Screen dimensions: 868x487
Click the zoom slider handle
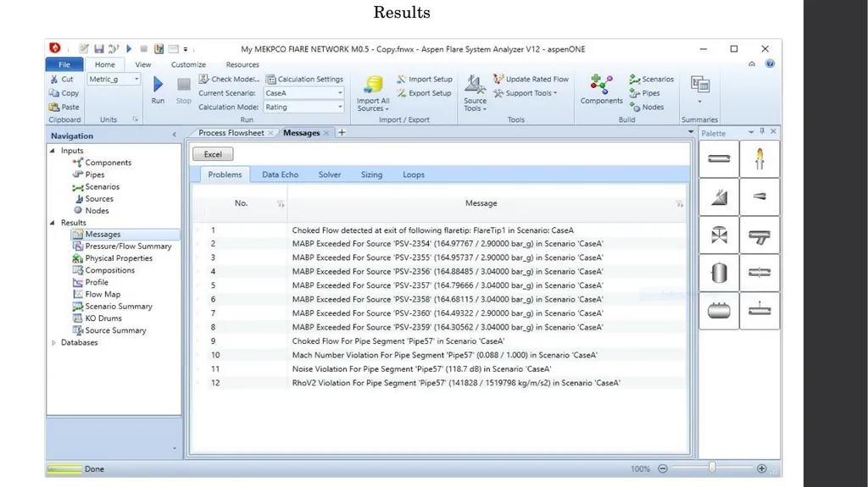[x=712, y=468]
